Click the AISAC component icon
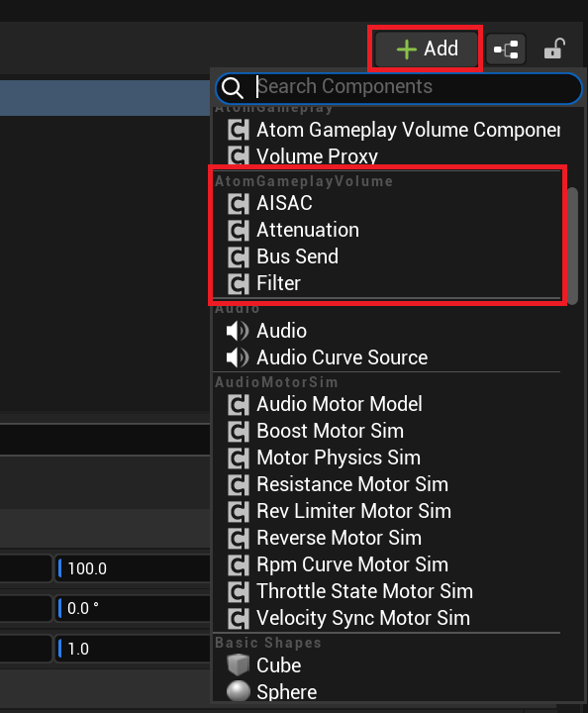The width and height of the screenshot is (588, 713). click(x=239, y=203)
